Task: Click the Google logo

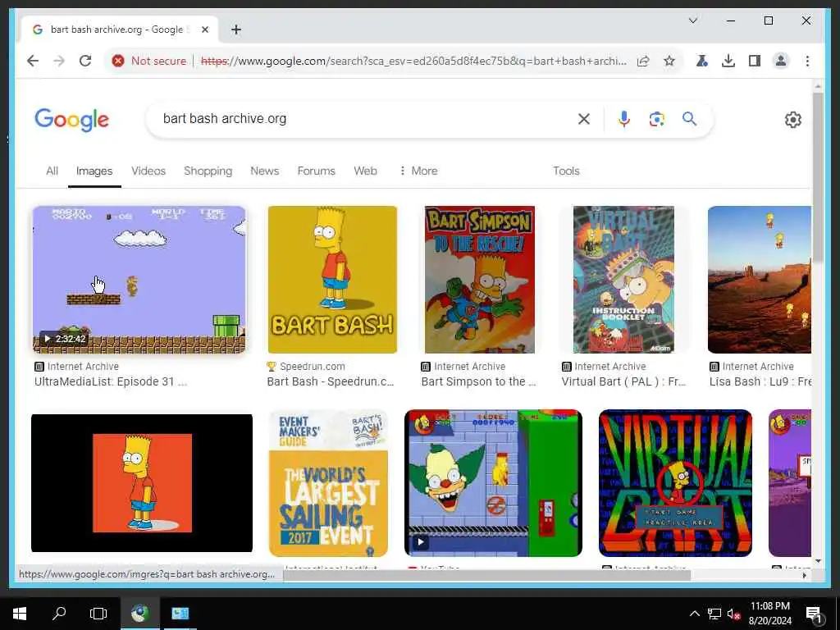Action: tap(72, 119)
